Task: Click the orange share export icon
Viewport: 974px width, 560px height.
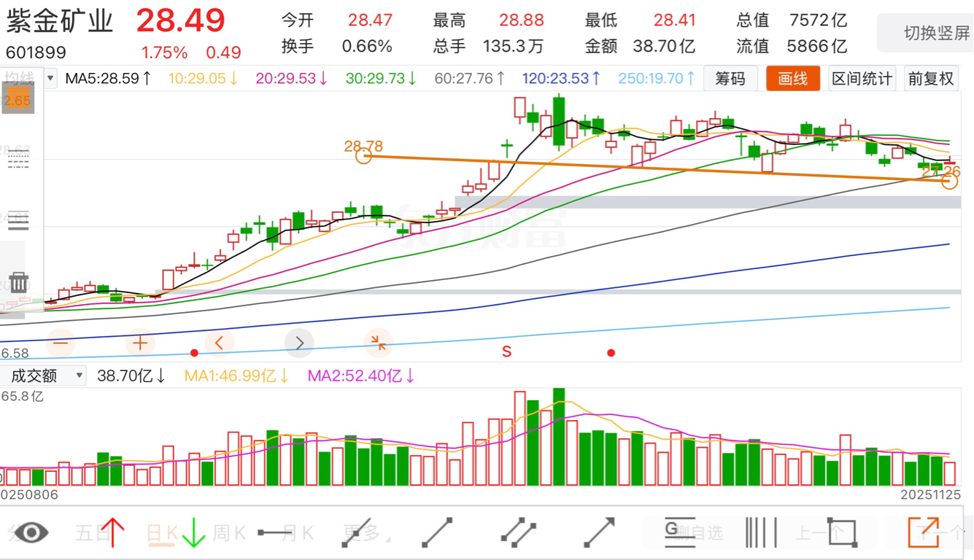Action: pyautogui.click(x=923, y=532)
